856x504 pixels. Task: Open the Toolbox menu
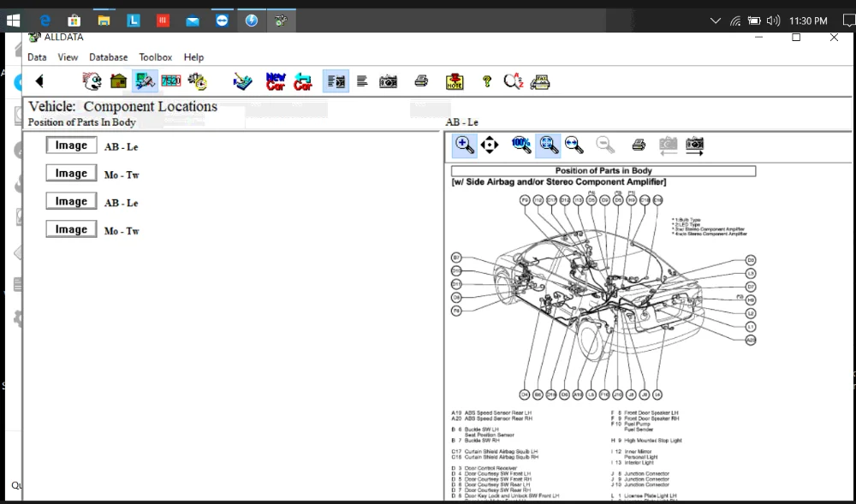tap(156, 57)
